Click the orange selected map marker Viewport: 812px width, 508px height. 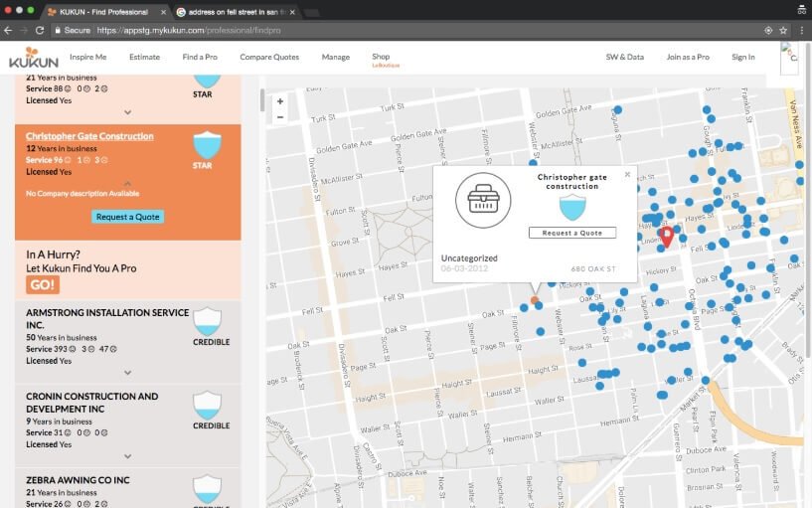coord(535,300)
